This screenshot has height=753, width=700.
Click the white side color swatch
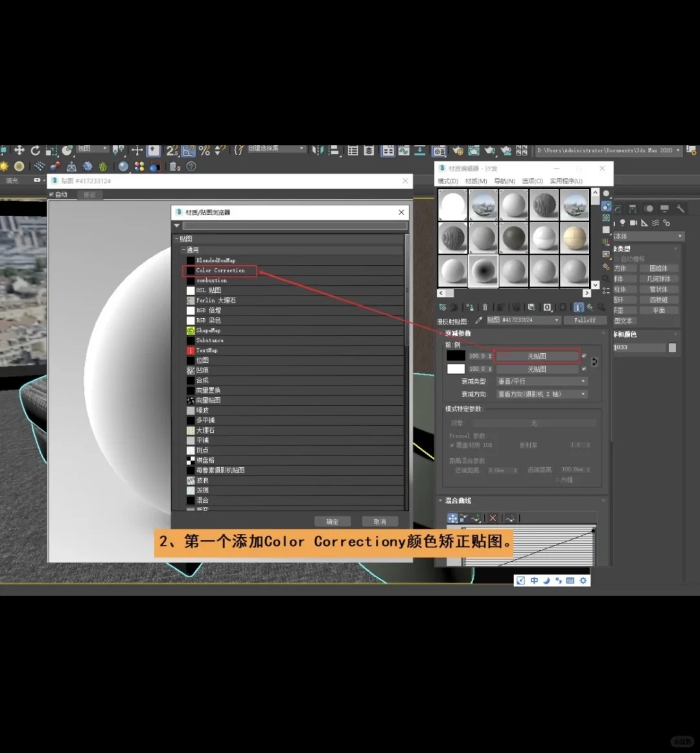[x=456, y=369]
